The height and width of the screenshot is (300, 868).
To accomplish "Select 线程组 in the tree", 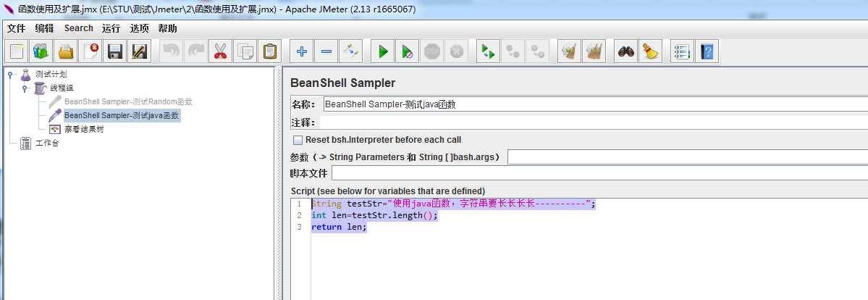I will click(x=62, y=88).
